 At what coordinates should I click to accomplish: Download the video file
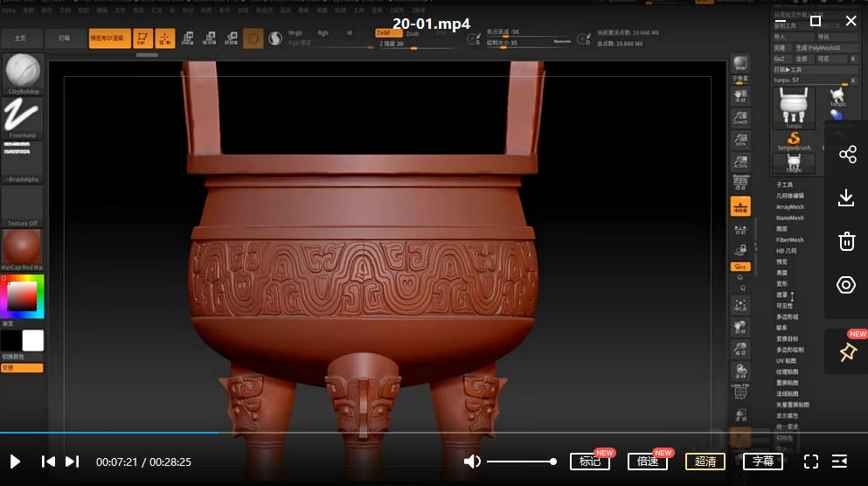click(x=846, y=198)
